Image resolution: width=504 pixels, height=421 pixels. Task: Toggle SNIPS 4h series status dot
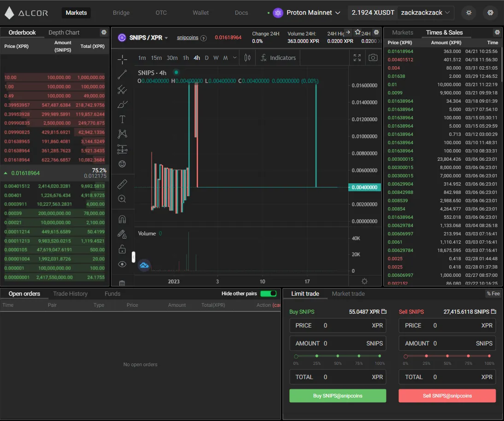point(176,72)
